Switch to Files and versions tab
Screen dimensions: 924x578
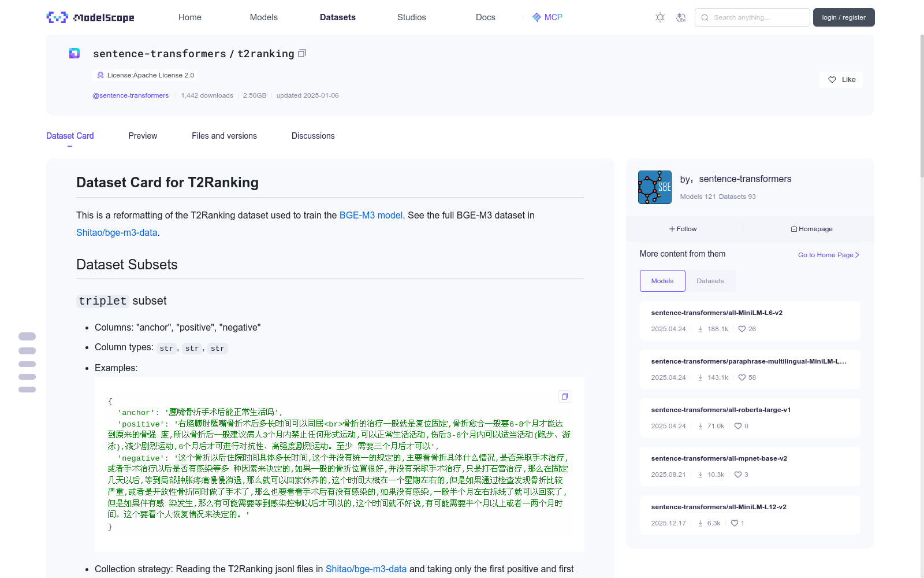coord(224,136)
